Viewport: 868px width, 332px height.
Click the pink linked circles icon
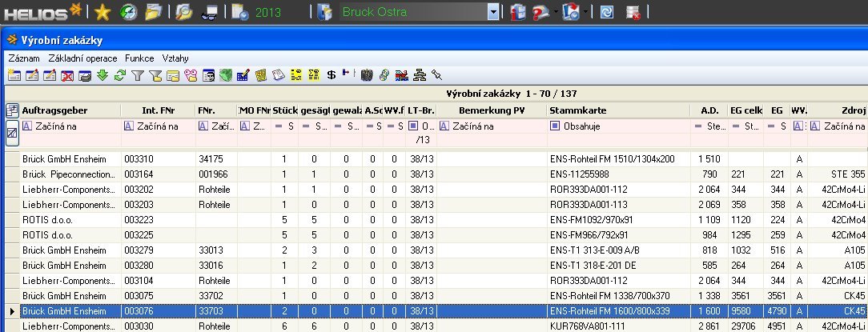(191, 75)
